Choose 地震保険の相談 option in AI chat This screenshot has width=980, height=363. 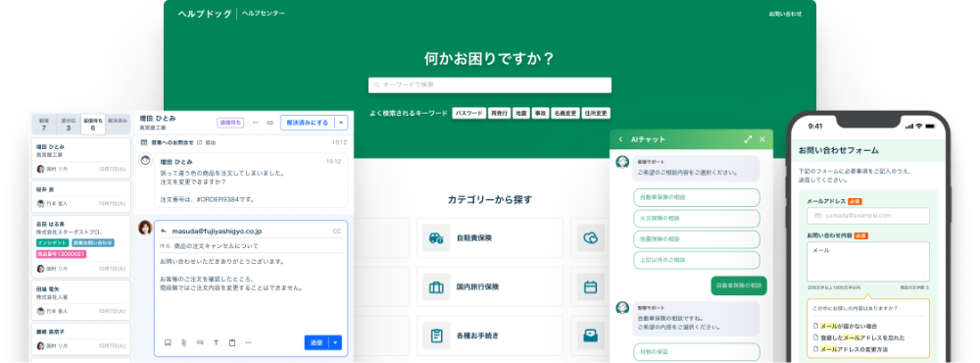point(696,239)
